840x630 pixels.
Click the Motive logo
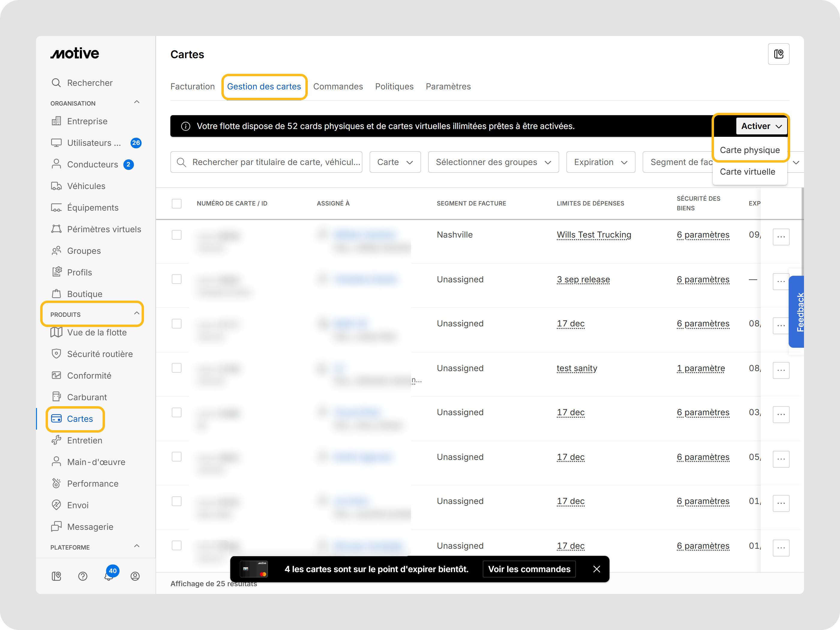point(74,53)
